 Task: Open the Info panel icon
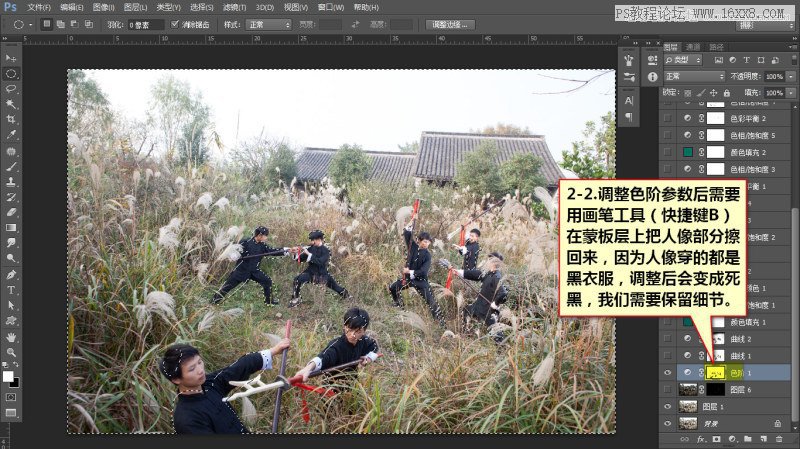(653, 77)
